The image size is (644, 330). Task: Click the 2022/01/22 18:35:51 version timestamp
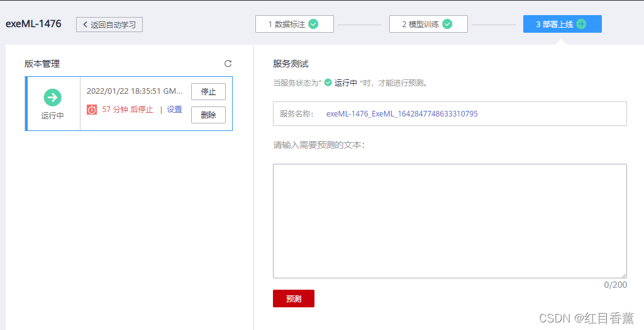point(135,91)
